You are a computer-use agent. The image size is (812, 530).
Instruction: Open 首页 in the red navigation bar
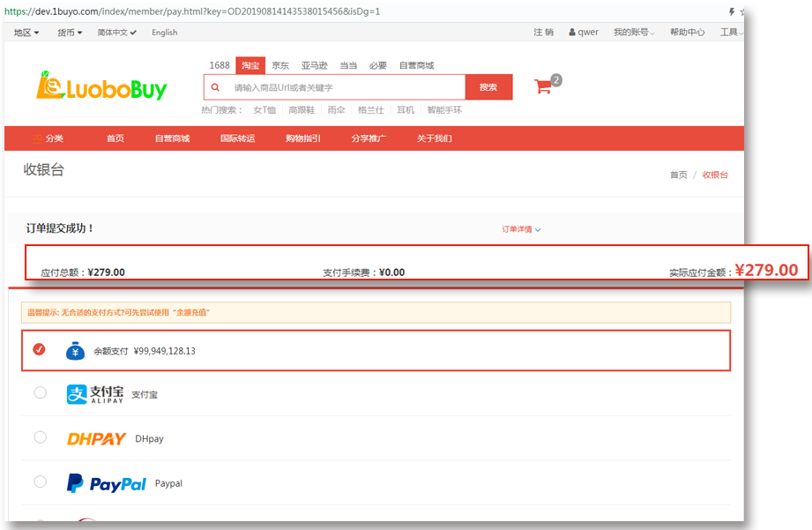115,138
